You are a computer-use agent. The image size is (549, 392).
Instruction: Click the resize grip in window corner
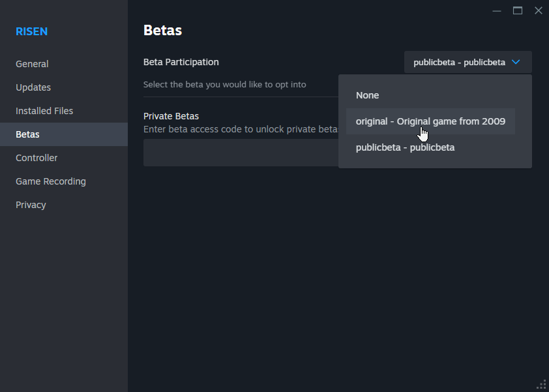(x=541, y=384)
